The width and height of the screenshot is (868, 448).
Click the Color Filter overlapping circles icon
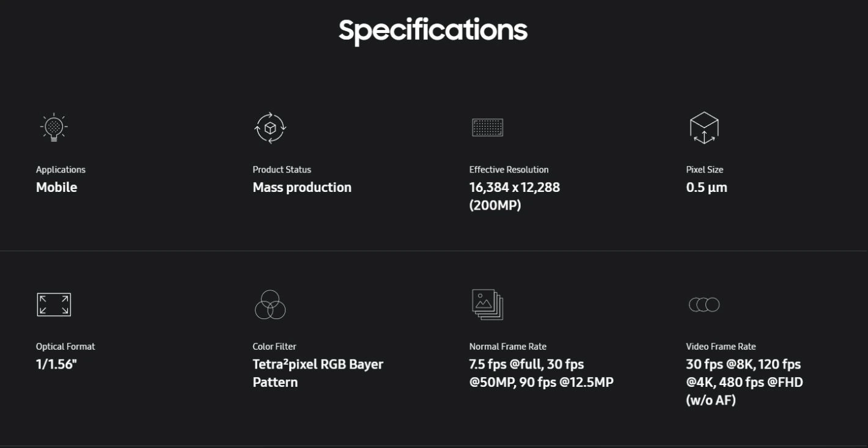click(x=270, y=304)
